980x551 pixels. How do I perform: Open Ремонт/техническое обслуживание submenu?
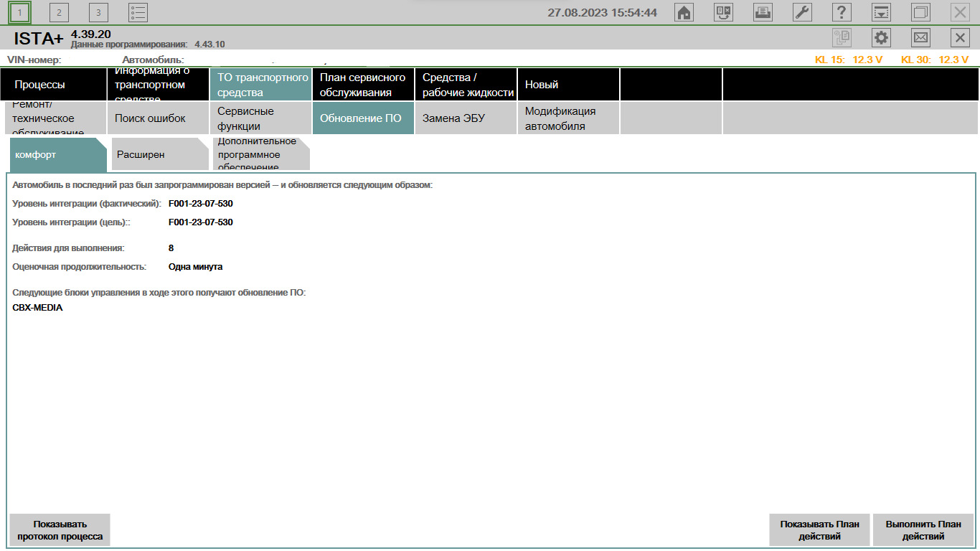tap(56, 118)
